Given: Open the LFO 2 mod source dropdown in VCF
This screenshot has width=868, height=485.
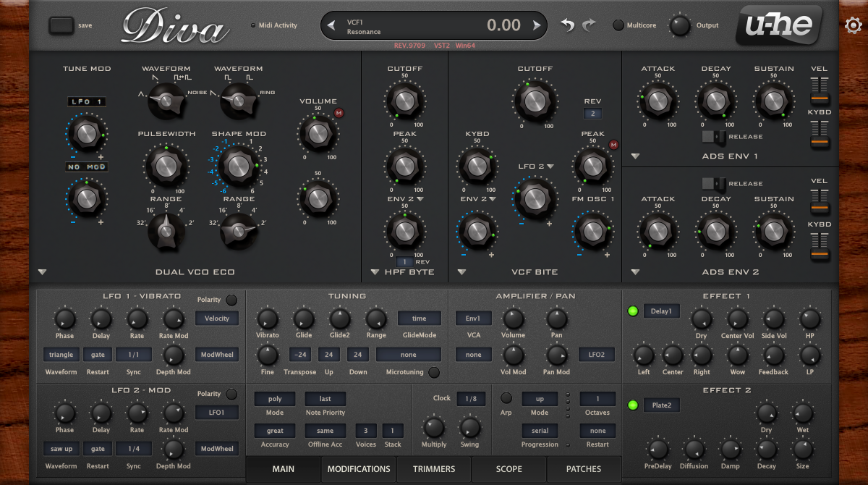Looking at the screenshot, I should tap(536, 166).
